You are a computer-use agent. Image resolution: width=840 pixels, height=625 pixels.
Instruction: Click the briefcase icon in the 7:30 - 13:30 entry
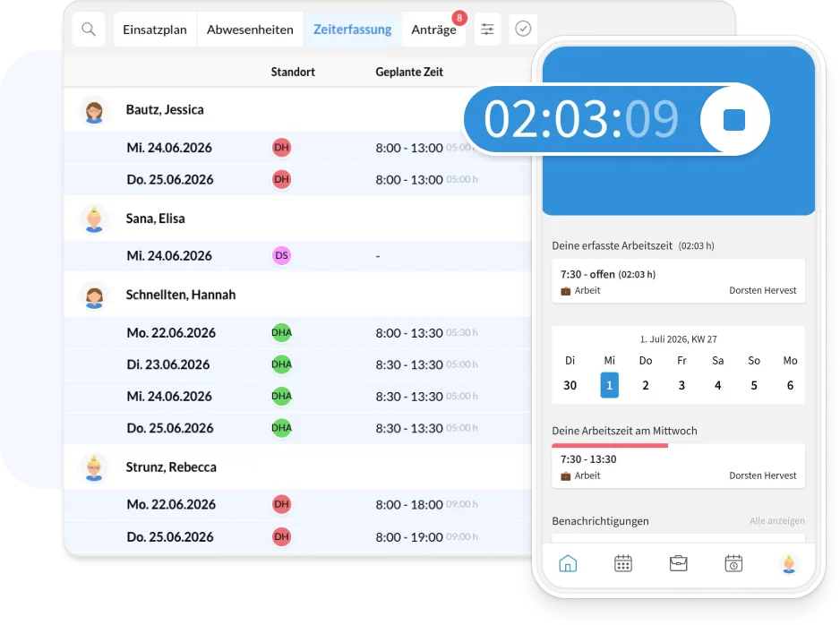[x=565, y=475]
